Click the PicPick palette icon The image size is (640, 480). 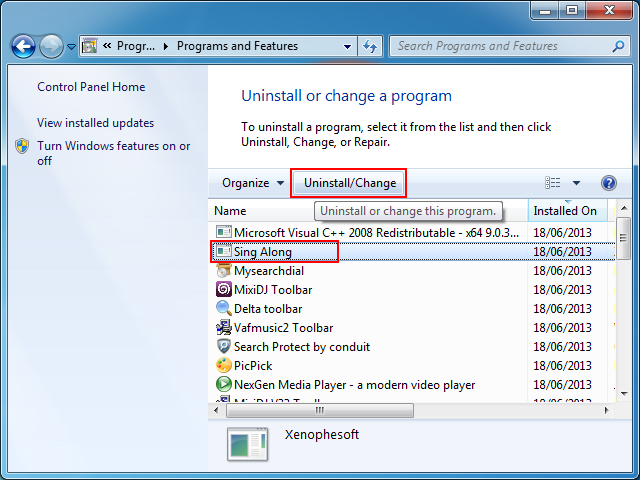(224, 365)
